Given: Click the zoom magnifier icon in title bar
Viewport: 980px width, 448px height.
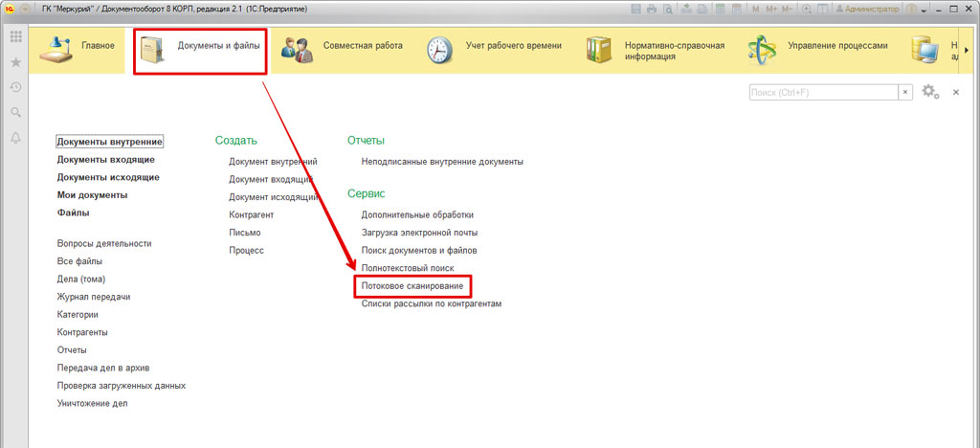Looking at the screenshot, I should pyautogui.click(x=807, y=9).
